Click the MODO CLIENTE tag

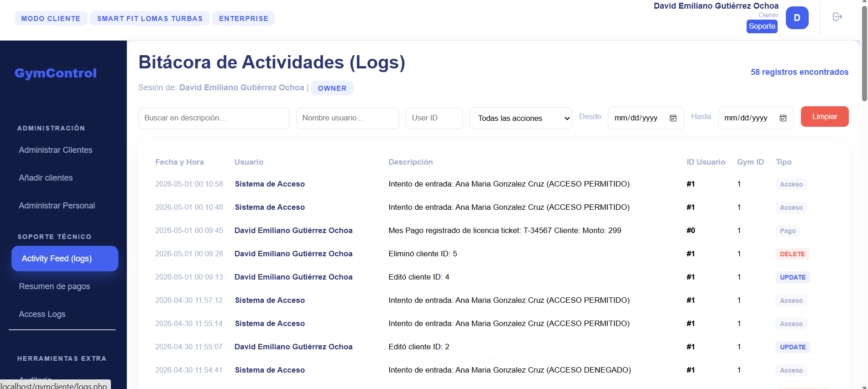coord(51,18)
